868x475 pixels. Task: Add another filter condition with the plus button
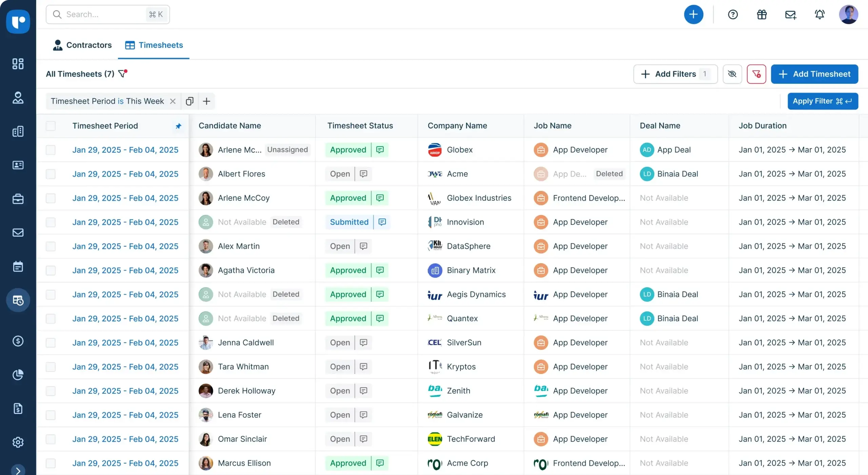pyautogui.click(x=206, y=101)
